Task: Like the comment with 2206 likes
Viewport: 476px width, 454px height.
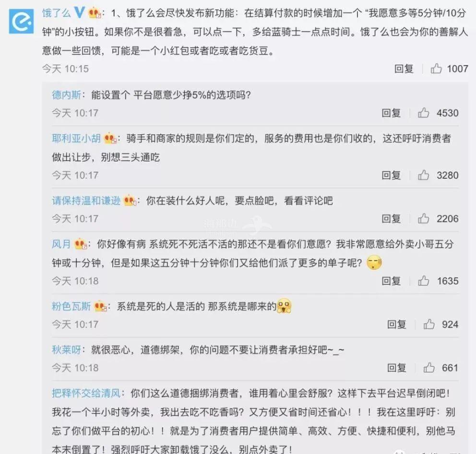Action: [424, 219]
